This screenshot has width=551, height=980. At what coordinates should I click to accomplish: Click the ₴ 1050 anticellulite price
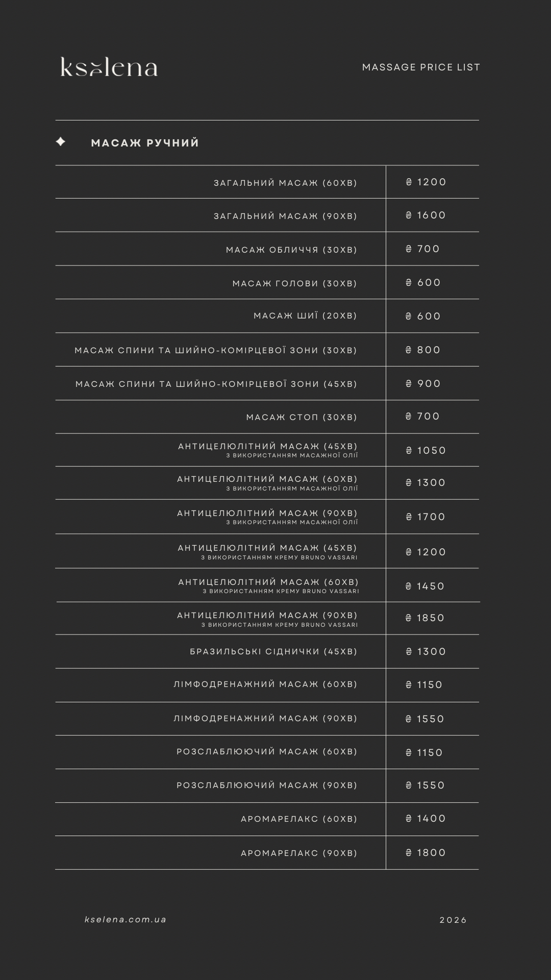click(x=425, y=450)
